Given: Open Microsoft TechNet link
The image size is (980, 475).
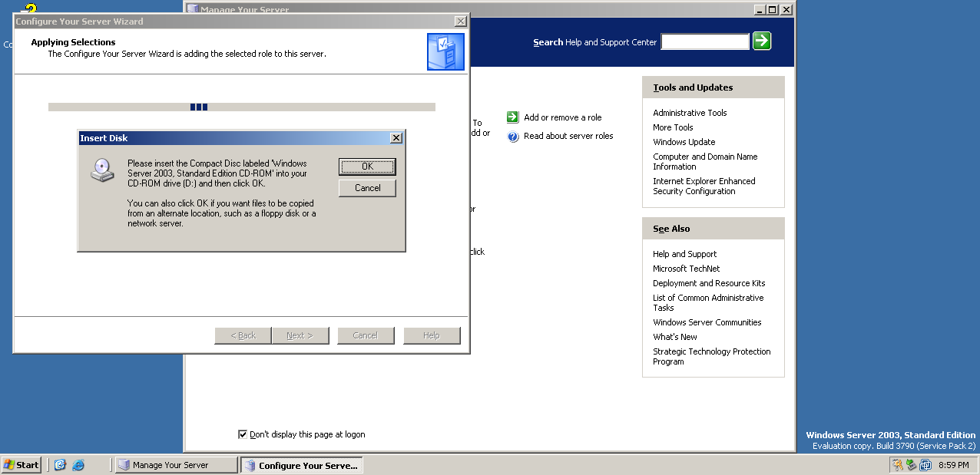Looking at the screenshot, I should (687, 269).
